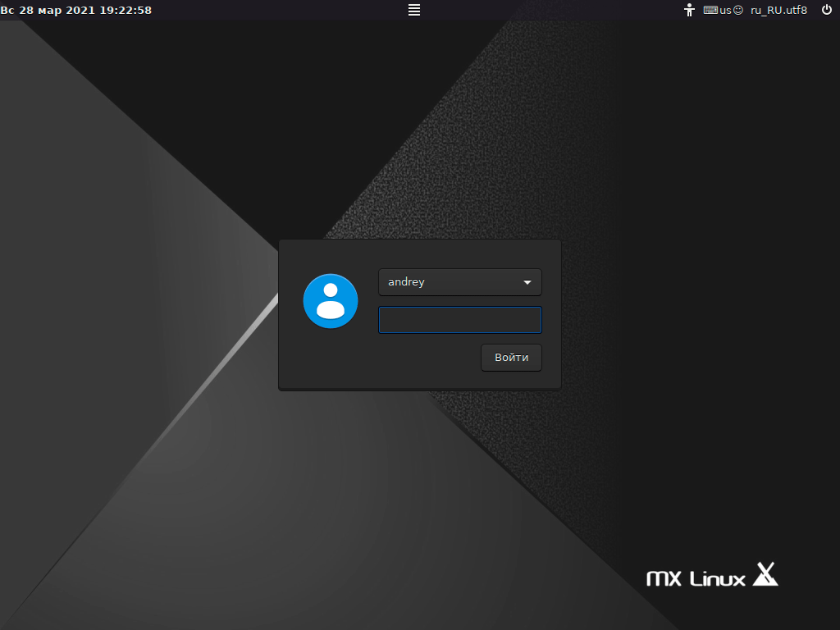Click the blue user avatar icon
Screen dimensions: 840x630
pyautogui.click(x=331, y=301)
